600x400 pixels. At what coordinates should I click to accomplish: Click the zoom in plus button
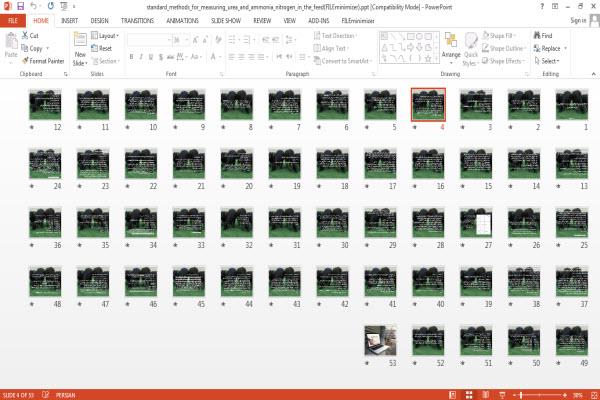point(565,395)
